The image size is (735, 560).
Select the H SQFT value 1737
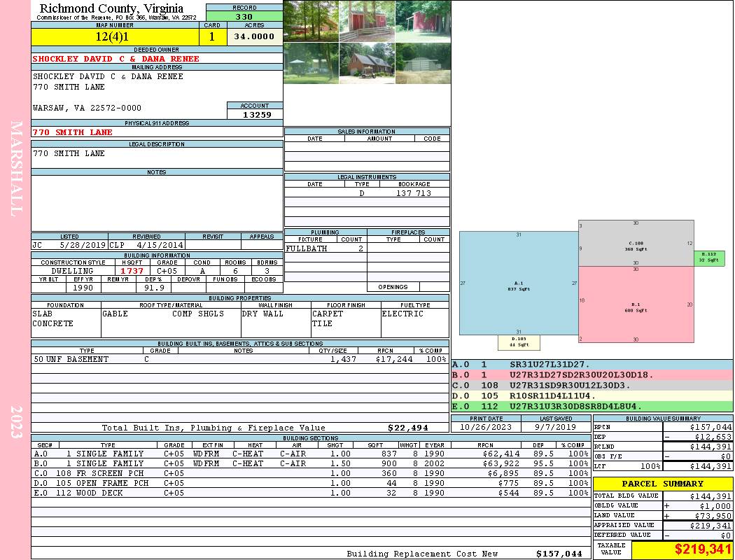(132, 271)
